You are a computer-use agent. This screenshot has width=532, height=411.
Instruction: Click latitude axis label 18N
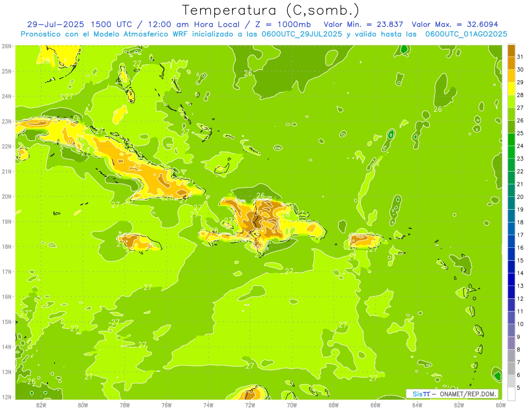[x=6, y=247]
